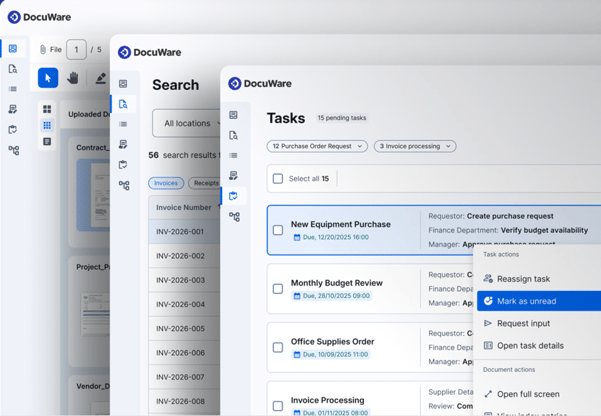601x416 pixels.
Task: Select row INV-2026-003
Action: 184,280
